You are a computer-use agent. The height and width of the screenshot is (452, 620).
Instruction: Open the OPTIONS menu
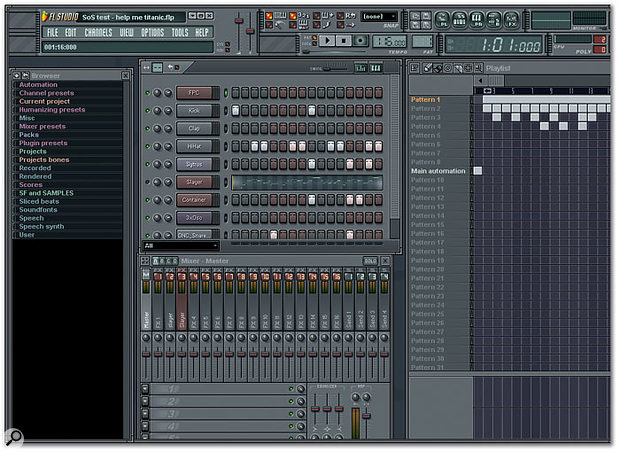click(153, 32)
